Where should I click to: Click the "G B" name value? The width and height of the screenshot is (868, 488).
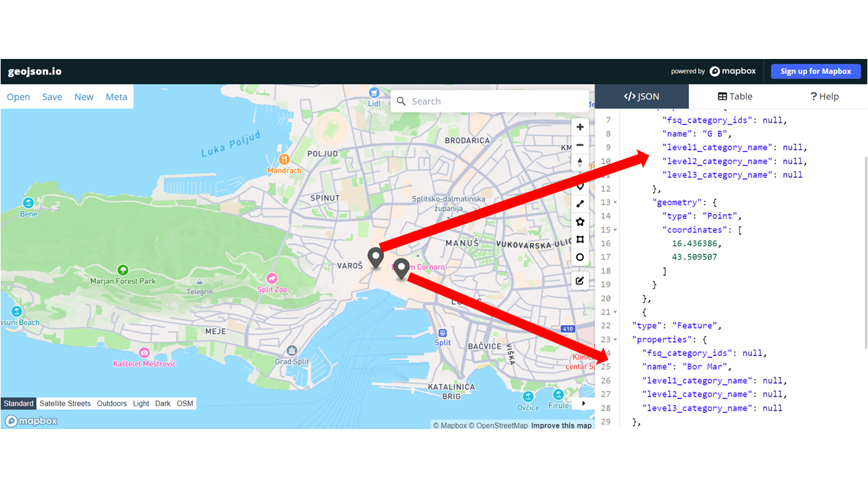coord(714,134)
